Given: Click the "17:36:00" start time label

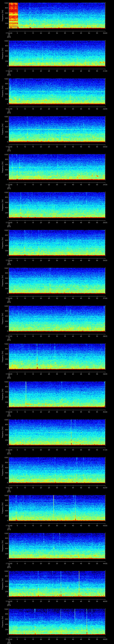Looking at the screenshot, I should (x=9, y=298).
